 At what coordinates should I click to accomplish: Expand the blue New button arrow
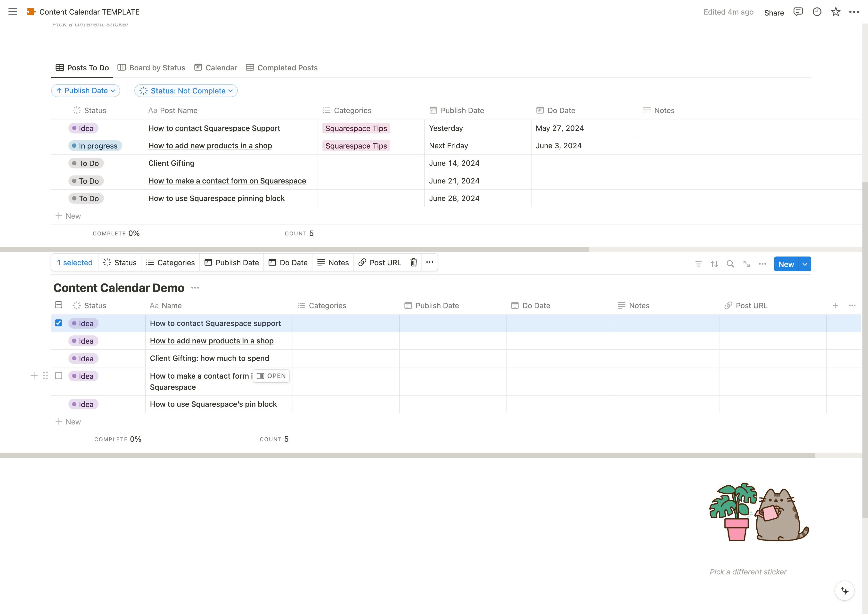tap(805, 264)
